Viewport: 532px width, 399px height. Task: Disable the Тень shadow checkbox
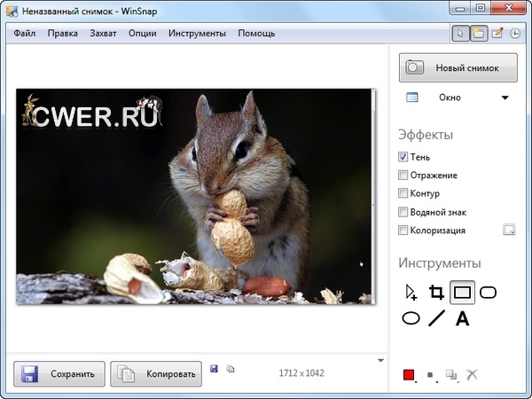coord(404,157)
